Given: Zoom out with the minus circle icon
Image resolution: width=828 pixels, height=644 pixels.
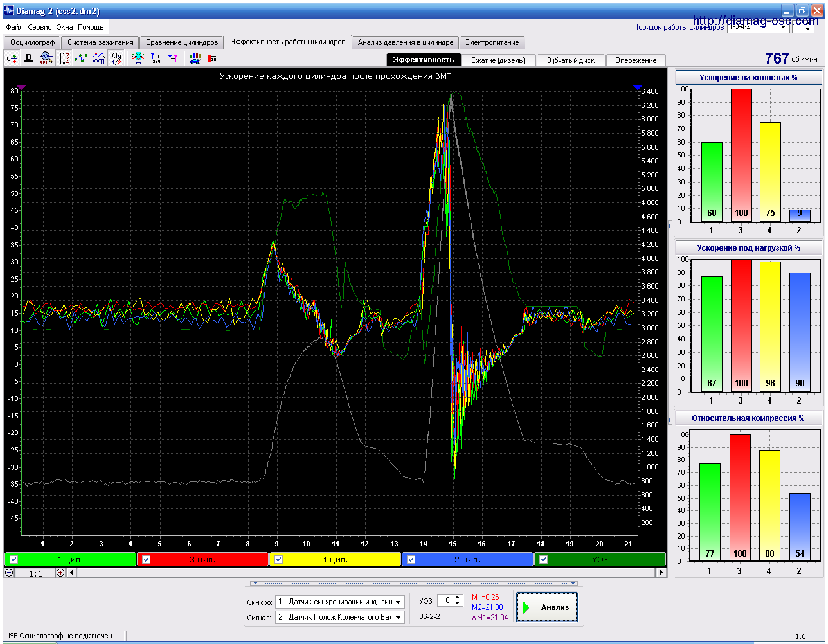Looking at the screenshot, I should (x=10, y=573).
